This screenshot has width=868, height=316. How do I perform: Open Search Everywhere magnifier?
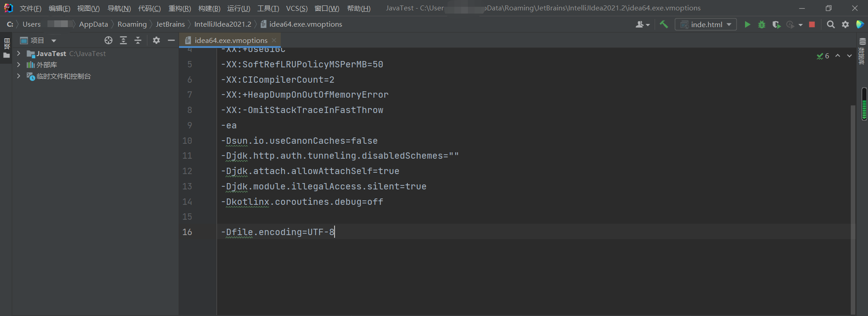[830, 24]
